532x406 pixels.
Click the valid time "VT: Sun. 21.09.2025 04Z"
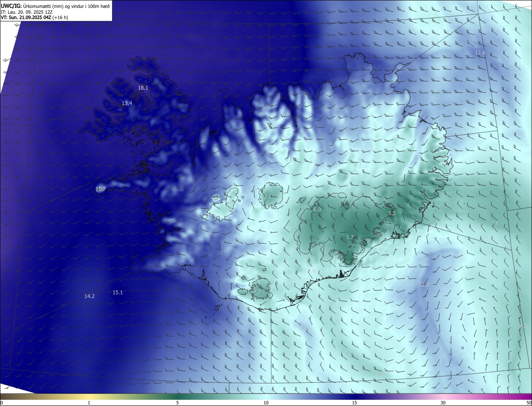[26, 17]
